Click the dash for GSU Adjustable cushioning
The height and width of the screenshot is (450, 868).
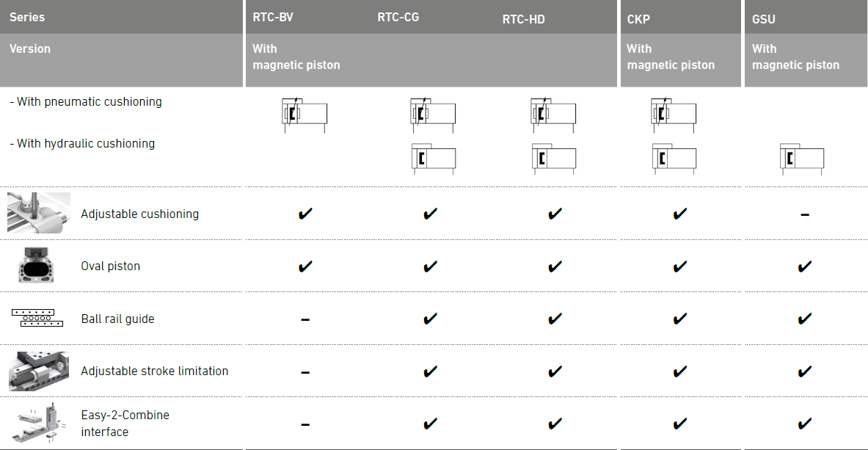tap(805, 214)
